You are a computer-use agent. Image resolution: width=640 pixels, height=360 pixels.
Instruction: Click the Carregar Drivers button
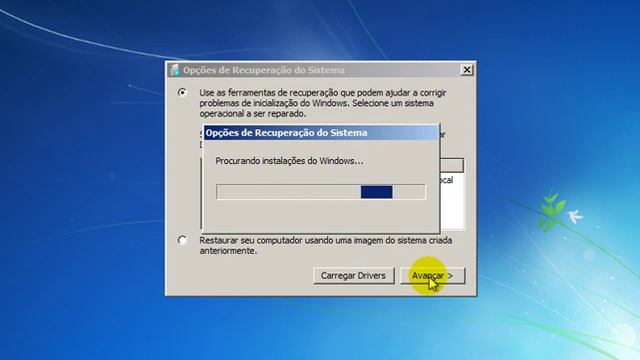pyautogui.click(x=353, y=276)
